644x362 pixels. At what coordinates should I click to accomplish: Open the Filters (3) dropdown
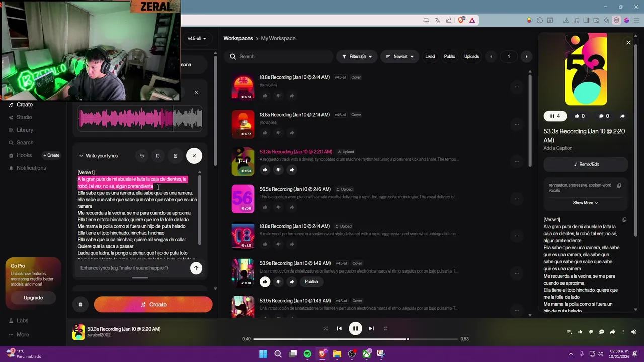point(357,57)
